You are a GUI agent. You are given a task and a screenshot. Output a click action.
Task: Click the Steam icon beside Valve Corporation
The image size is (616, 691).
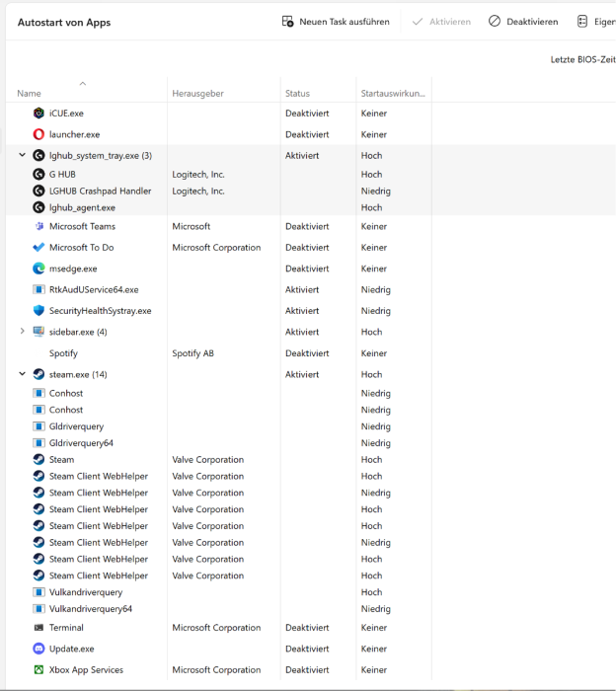[x=38, y=460]
